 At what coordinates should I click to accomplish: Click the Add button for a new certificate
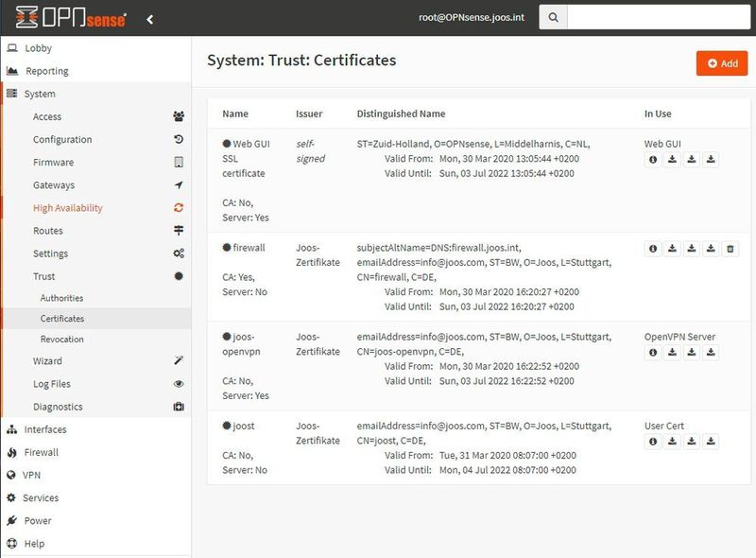pyautogui.click(x=722, y=63)
